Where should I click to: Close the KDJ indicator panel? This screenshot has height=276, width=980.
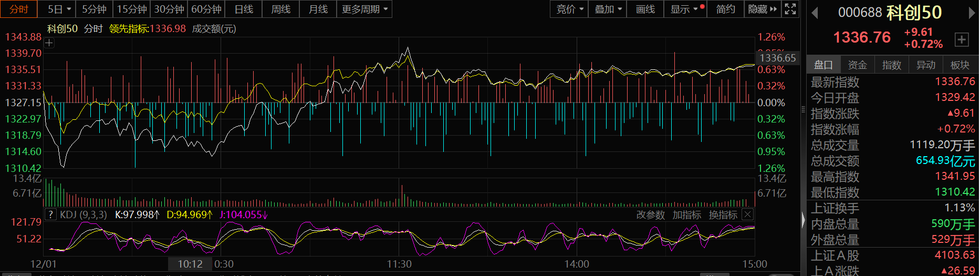[748, 214]
